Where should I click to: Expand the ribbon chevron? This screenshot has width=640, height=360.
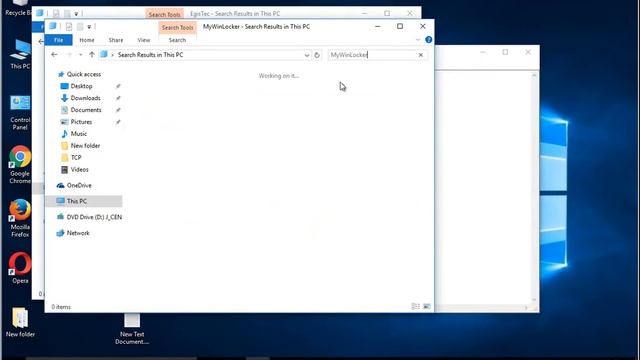(x=418, y=40)
